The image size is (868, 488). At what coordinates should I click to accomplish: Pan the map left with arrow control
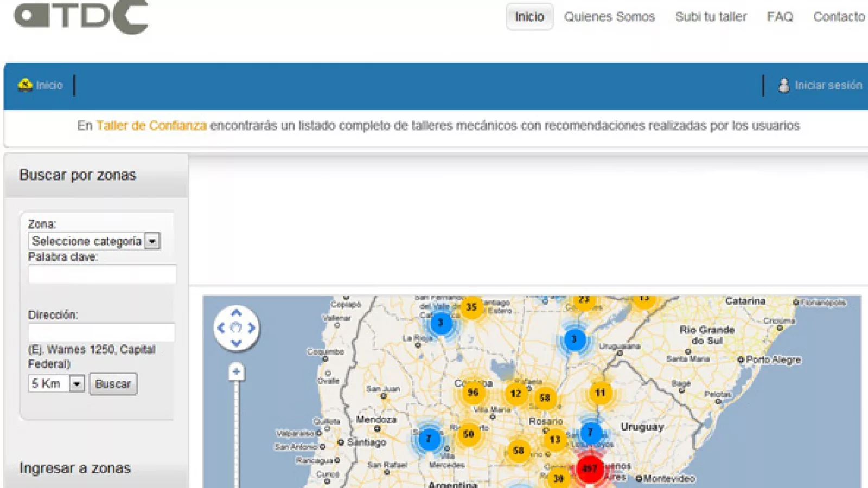pyautogui.click(x=221, y=328)
